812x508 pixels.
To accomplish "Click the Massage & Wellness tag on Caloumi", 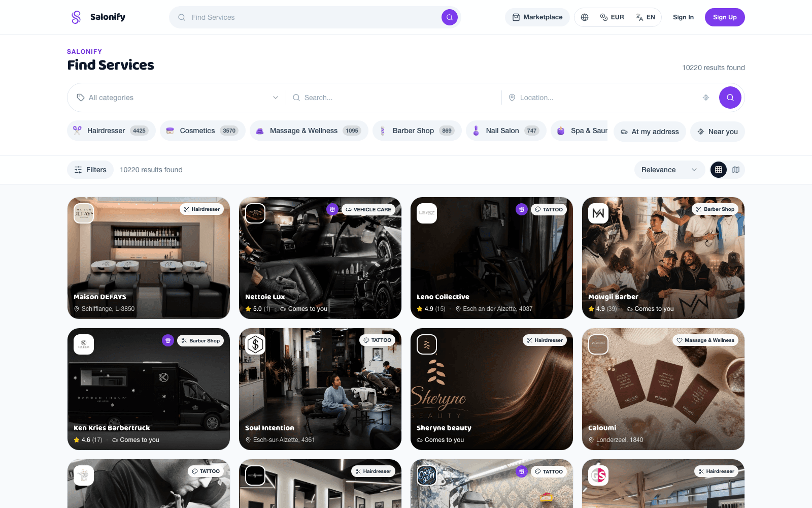I will click(x=705, y=340).
